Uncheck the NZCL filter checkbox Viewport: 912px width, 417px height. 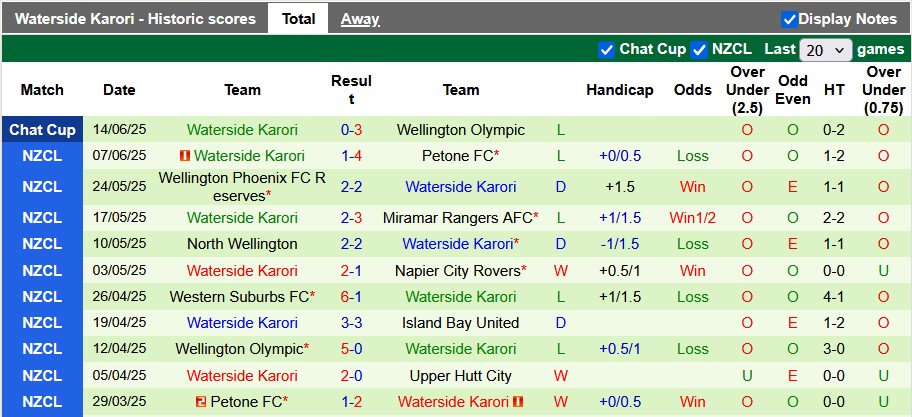coord(698,49)
